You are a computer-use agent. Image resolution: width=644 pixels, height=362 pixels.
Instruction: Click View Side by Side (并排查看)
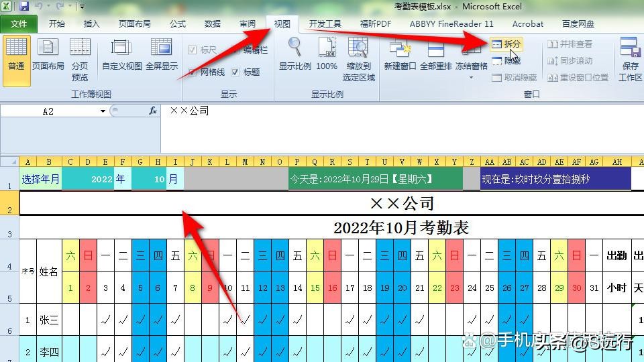pyautogui.click(x=570, y=44)
